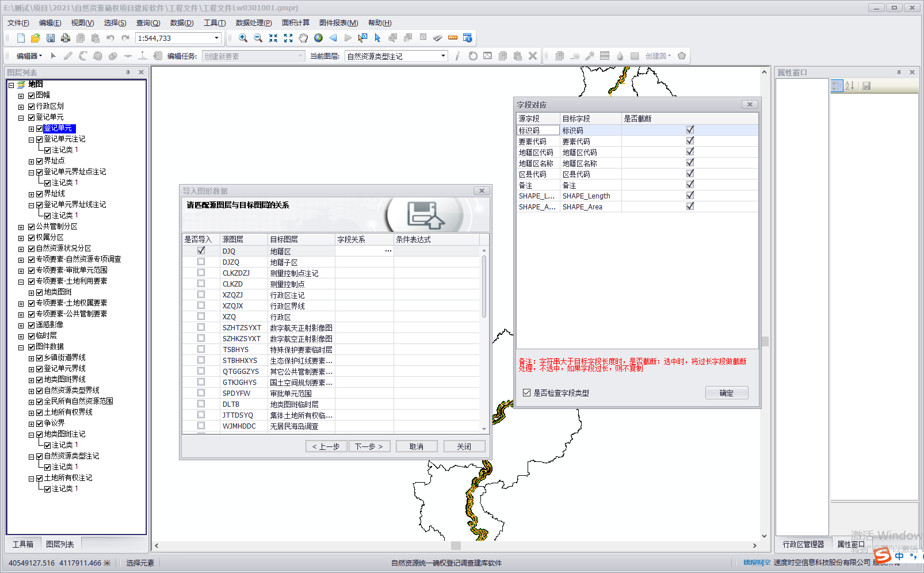Click the save disk icon in toolbar
924x573 pixels.
(51, 38)
